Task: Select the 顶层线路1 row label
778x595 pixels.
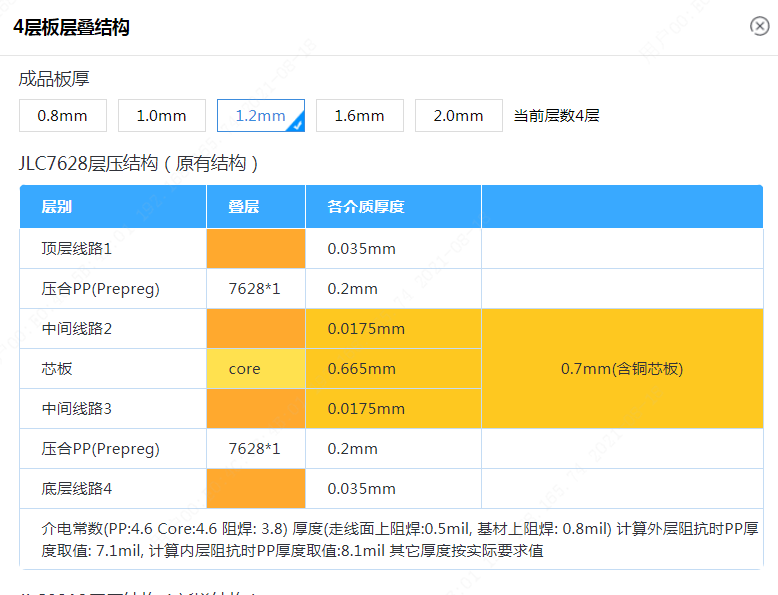Action: tap(77, 248)
